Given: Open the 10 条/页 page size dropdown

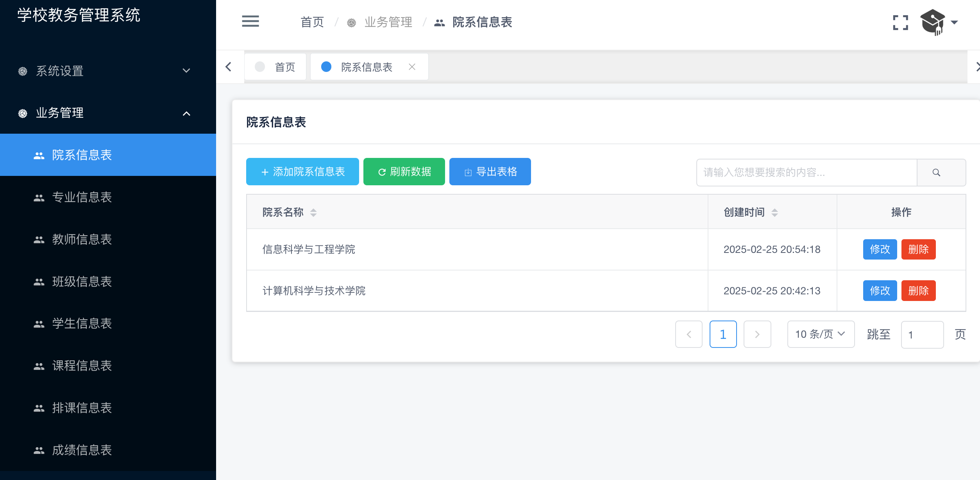Looking at the screenshot, I should (820, 334).
